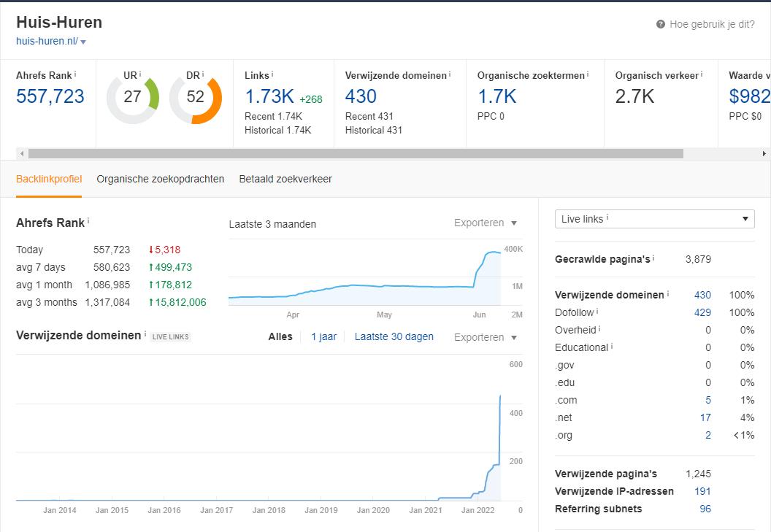Click the avg 1 month rank 1,086,985
The width and height of the screenshot is (771, 532).
point(107,285)
